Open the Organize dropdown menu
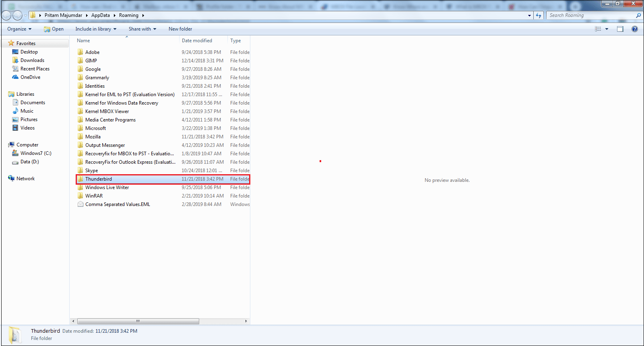 [19, 29]
